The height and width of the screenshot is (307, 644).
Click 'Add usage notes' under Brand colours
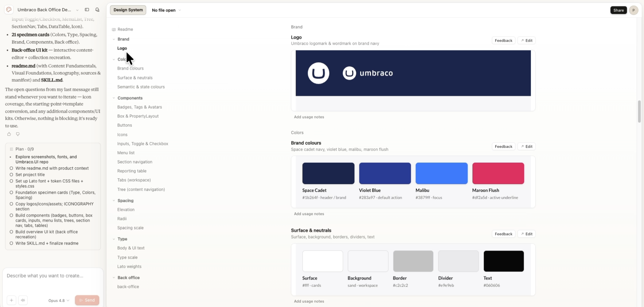point(309,214)
